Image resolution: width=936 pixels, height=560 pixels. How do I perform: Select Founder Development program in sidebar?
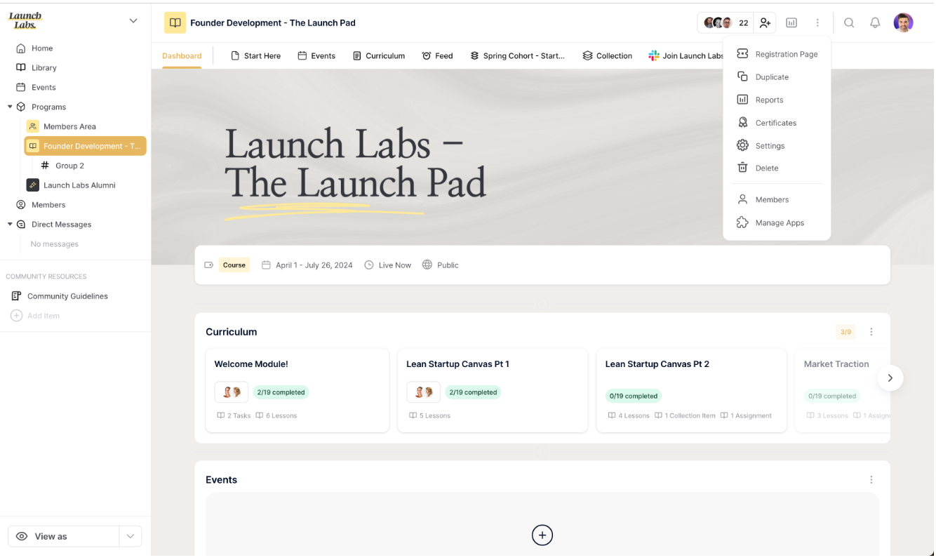pos(85,146)
